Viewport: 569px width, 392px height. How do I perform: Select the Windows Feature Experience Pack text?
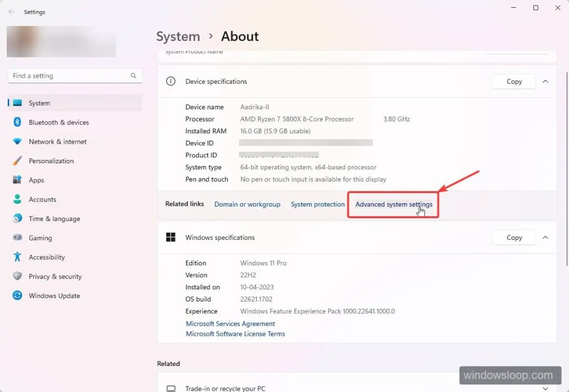tap(317, 311)
